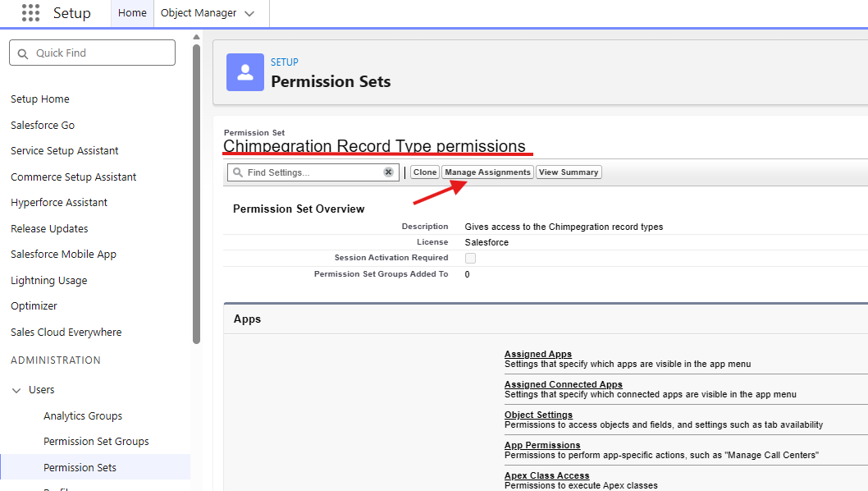This screenshot has height=491, width=868.
Task: Open Salesforce Mobile App item
Action: pos(64,255)
